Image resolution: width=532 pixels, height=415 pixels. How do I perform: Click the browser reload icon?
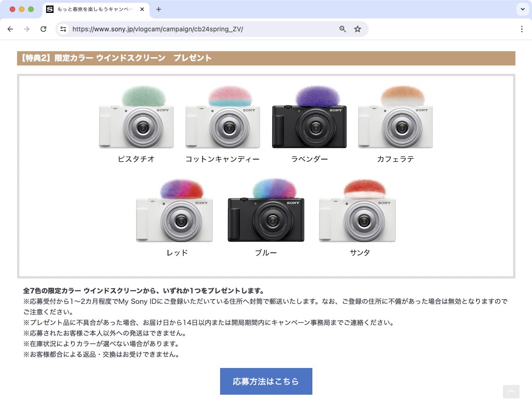click(x=43, y=29)
